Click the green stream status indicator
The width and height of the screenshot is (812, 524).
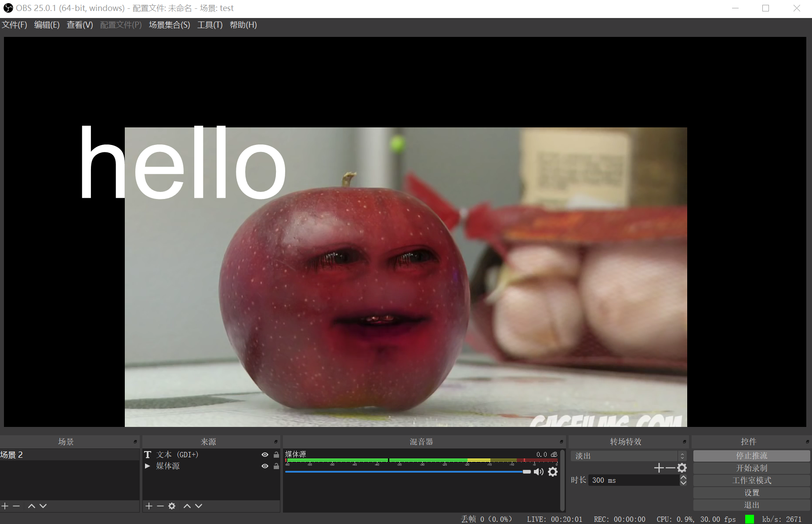[x=750, y=519]
